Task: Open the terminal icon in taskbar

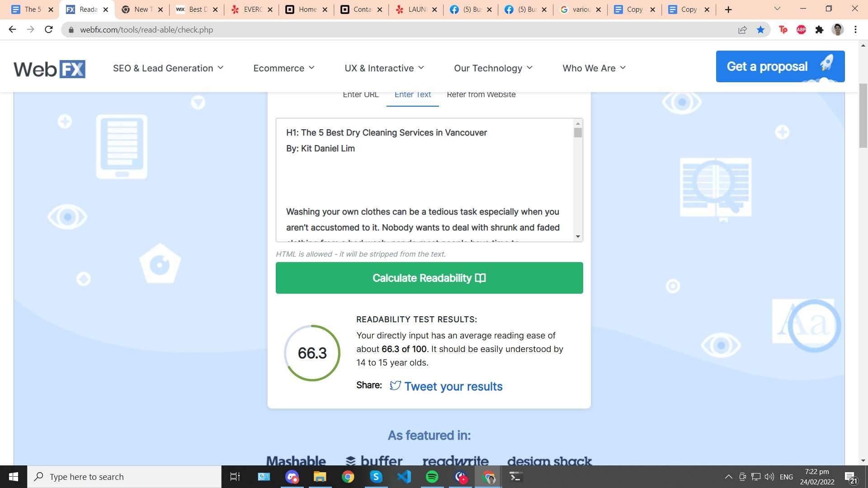Action: pos(516,477)
